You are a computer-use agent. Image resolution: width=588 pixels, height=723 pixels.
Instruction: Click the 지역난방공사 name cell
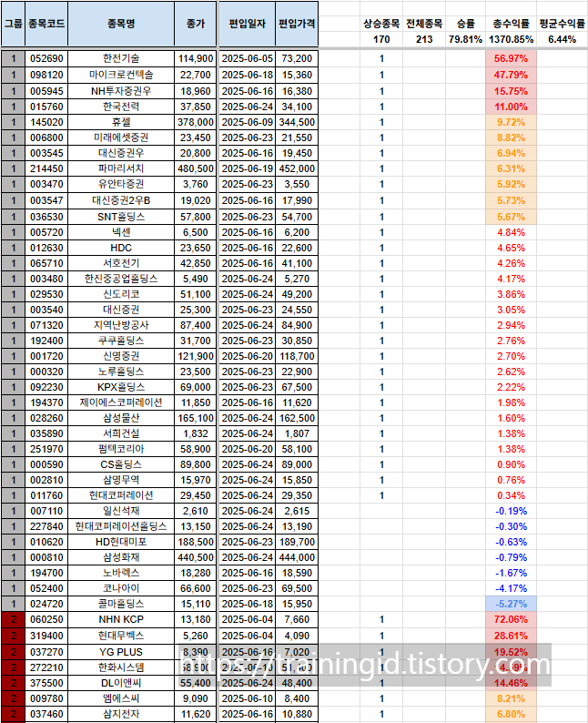pyautogui.click(x=121, y=325)
